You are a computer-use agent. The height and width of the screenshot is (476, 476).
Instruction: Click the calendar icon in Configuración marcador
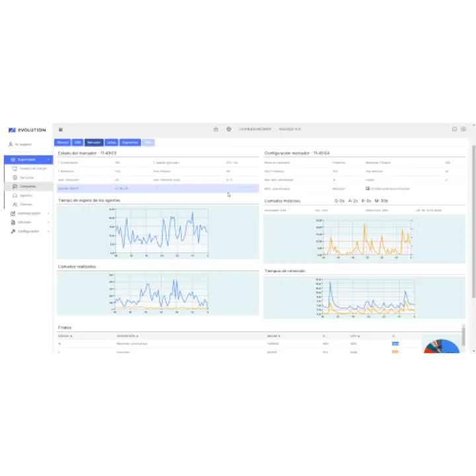367,188
